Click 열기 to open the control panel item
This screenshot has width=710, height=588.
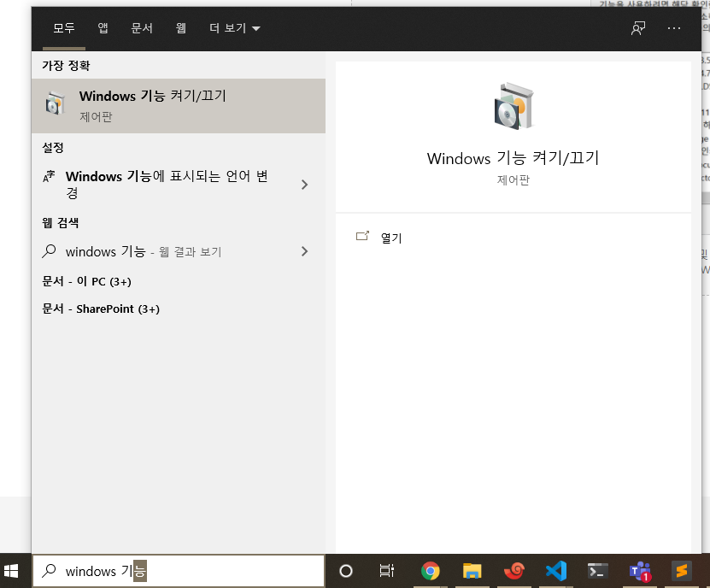click(x=391, y=238)
